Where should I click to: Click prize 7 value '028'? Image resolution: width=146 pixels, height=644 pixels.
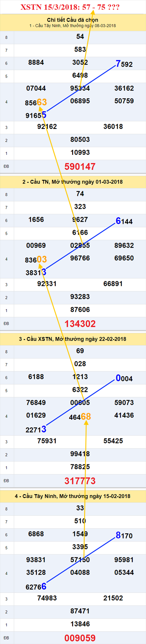click(x=80, y=364)
